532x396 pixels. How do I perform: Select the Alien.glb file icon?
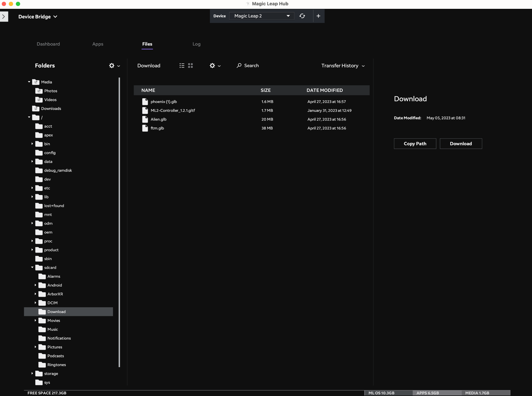(x=145, y=119)
